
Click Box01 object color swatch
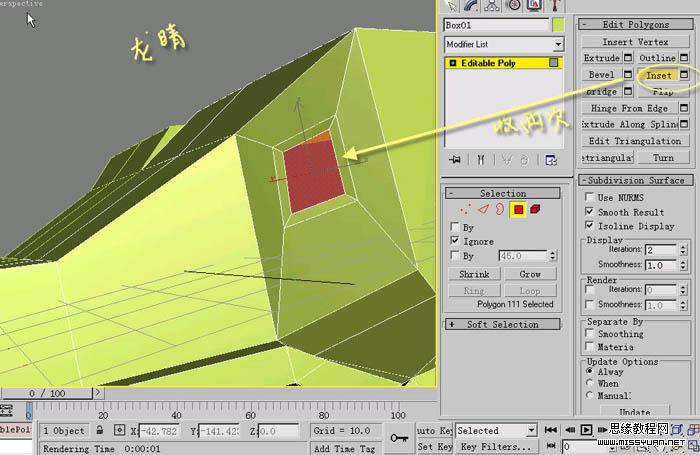558,25
